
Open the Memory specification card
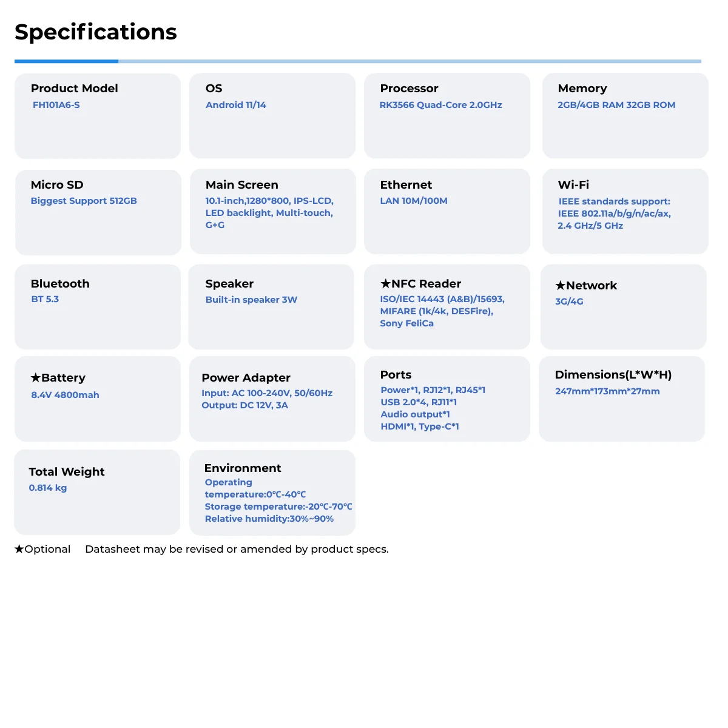point(625,116)
